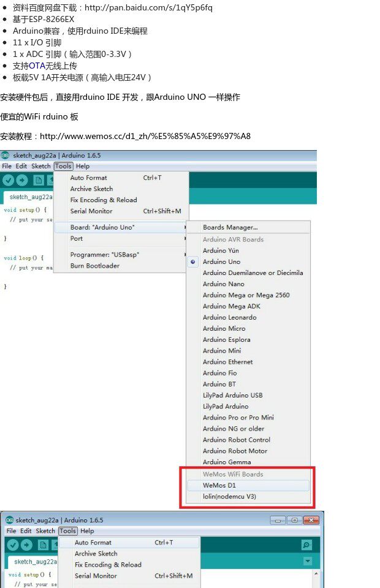Select Arduino Robot Motor board
The width and height of the screenshot is (380, 588).
point(248,451)
